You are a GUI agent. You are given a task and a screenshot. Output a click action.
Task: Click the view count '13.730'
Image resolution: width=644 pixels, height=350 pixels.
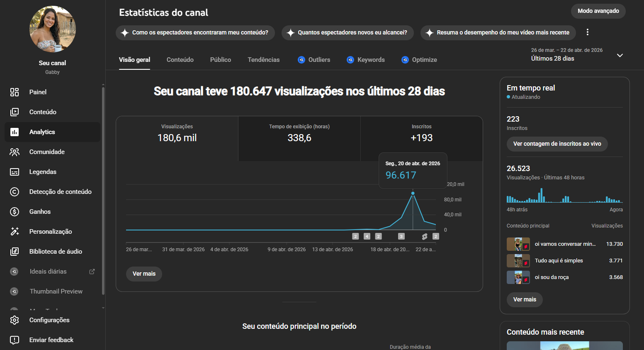coord(615,244)
